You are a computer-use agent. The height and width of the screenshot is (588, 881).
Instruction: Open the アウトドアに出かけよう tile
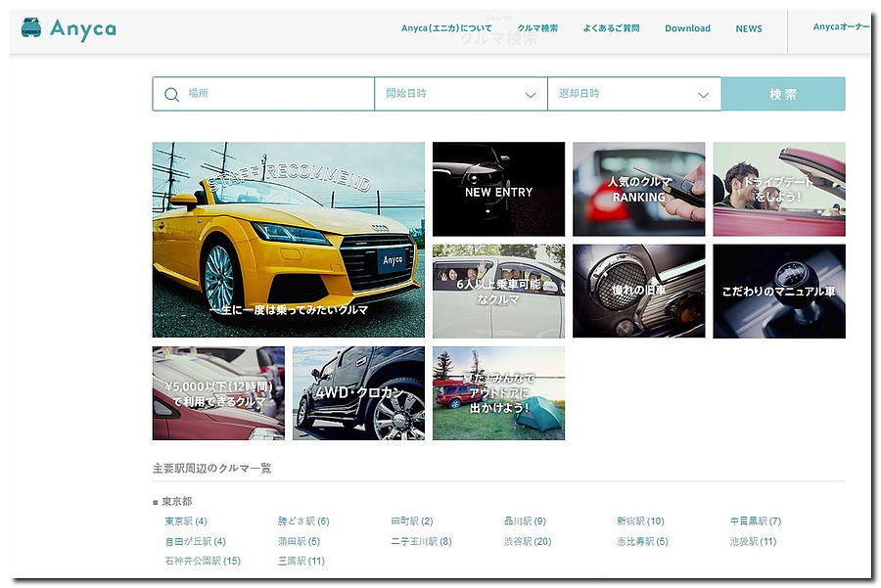498,393
